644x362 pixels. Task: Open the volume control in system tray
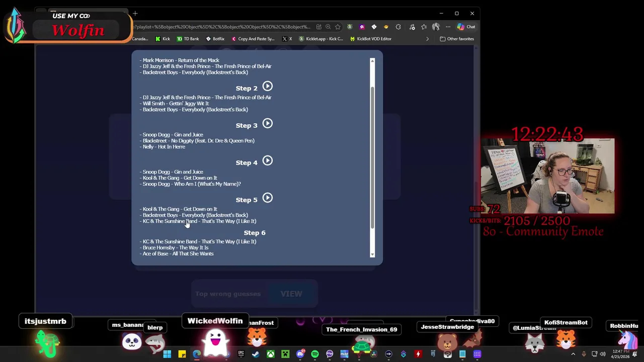603,354
